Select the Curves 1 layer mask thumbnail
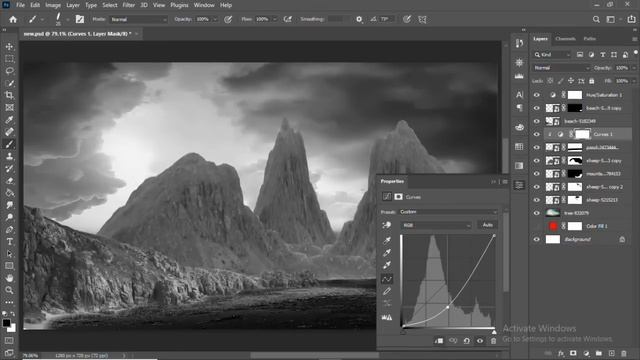The width and height of the screenshot is (640, 360). [582, 134]
